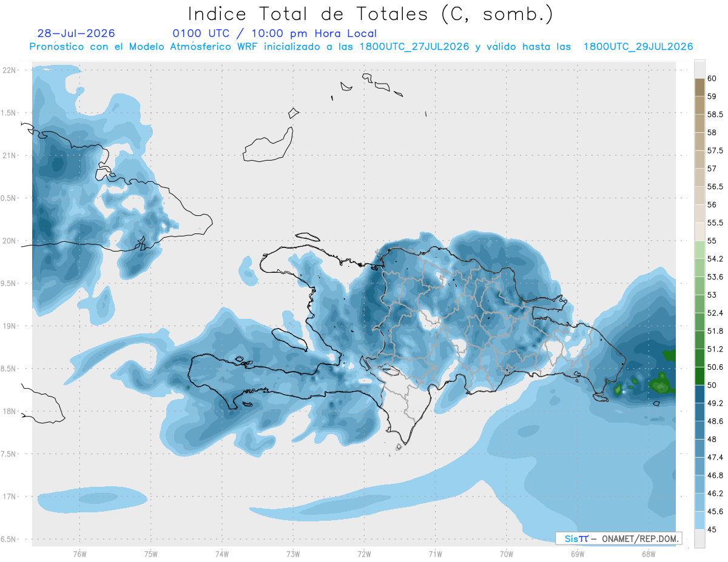Click the "76W" longitude label
Viewport: 728px width, 562px height.
pyautogui.click(x=79, y=554)
